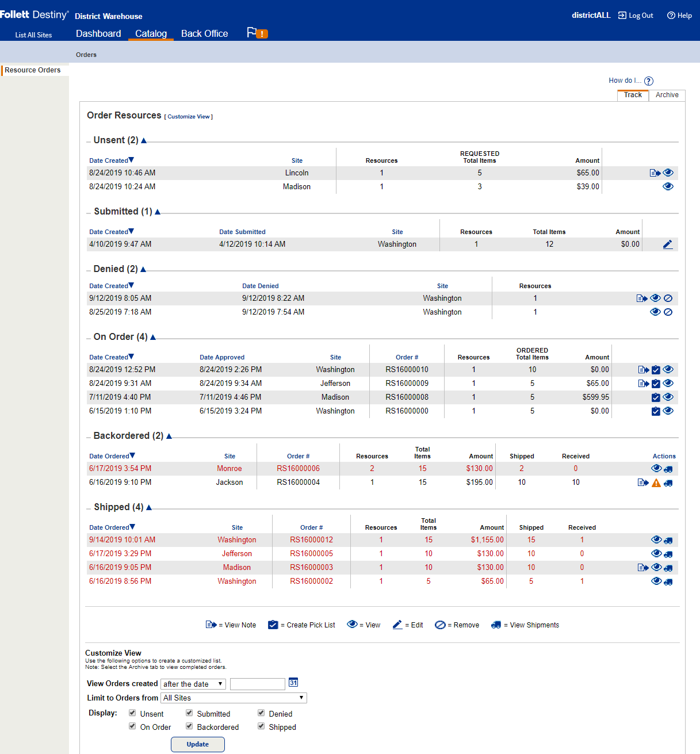The height and width of the screenshot is (754, 700).
Task: Open the All Sites dropdown
Action: [x=234, y=698]
